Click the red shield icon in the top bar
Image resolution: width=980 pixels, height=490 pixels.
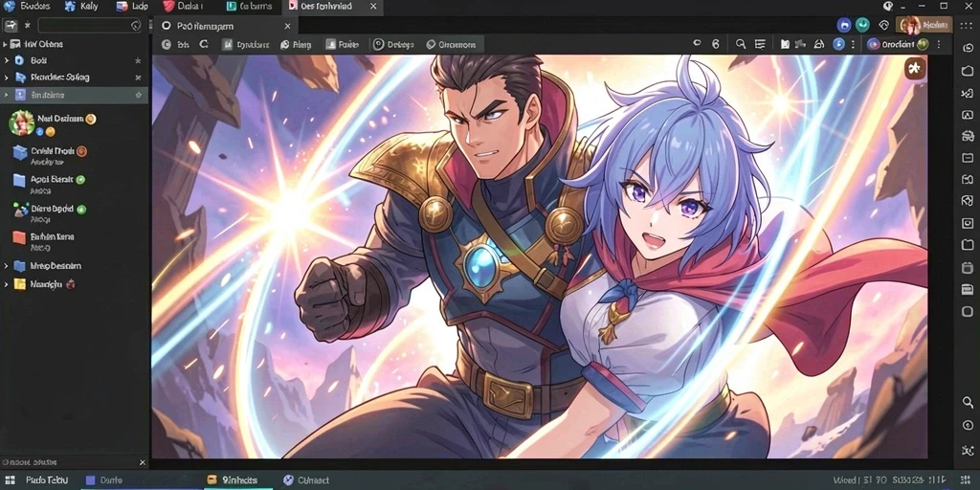(168, 7)
